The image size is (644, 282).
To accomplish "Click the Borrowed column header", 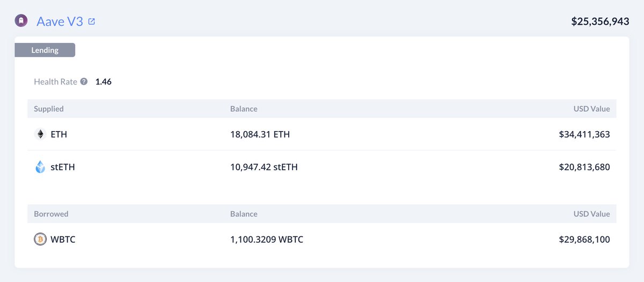I will [x=51, y=214].
